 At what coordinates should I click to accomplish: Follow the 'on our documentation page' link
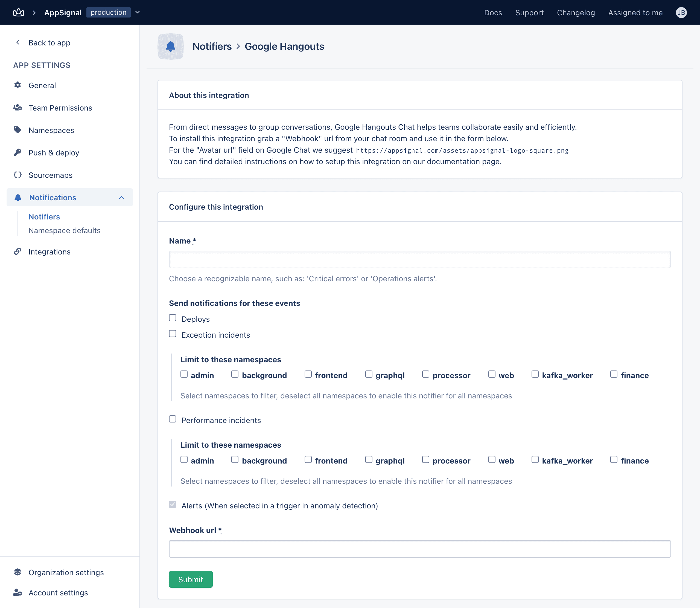[452, 161]
